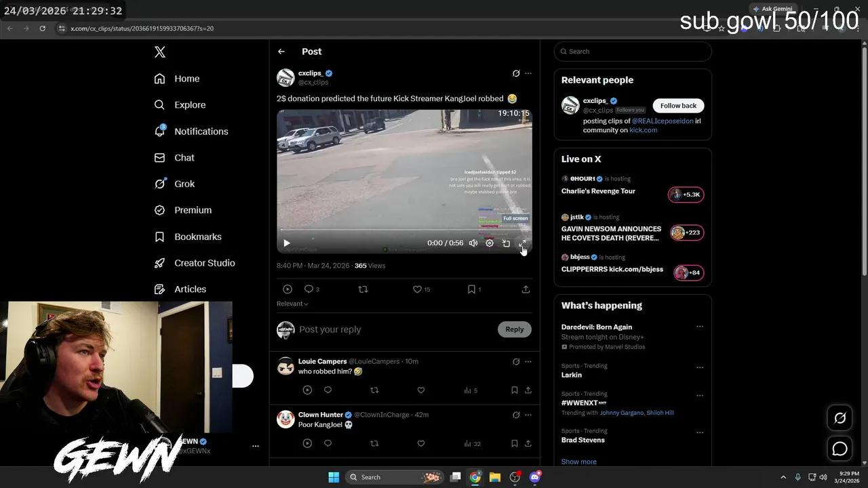
Task: Open Chrome from the taskbar
Action: pyautogui.click(x=475, y=477)
